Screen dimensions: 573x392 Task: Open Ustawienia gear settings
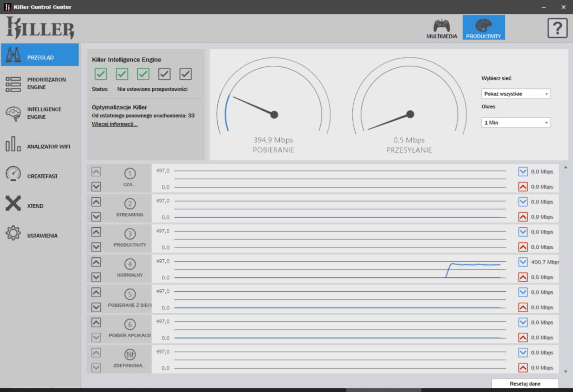[x=13, y=235]
